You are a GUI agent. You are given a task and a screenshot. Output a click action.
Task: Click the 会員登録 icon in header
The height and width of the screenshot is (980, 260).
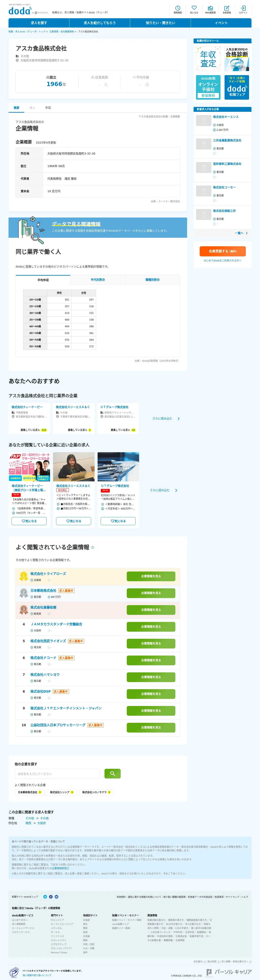point(227,10)
